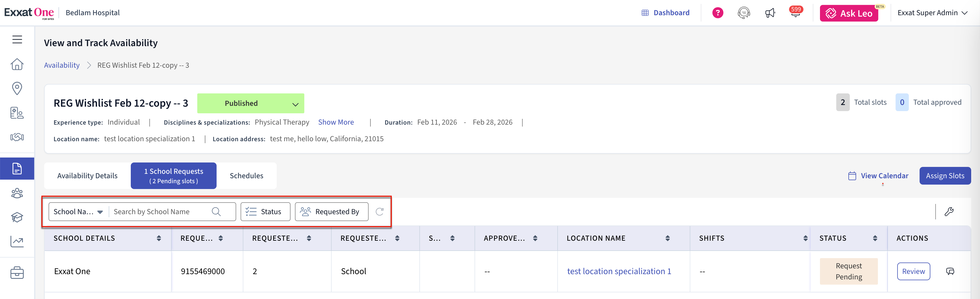
Task: Open the announcements megaphone icon
Action: click(x=769, y=13)
